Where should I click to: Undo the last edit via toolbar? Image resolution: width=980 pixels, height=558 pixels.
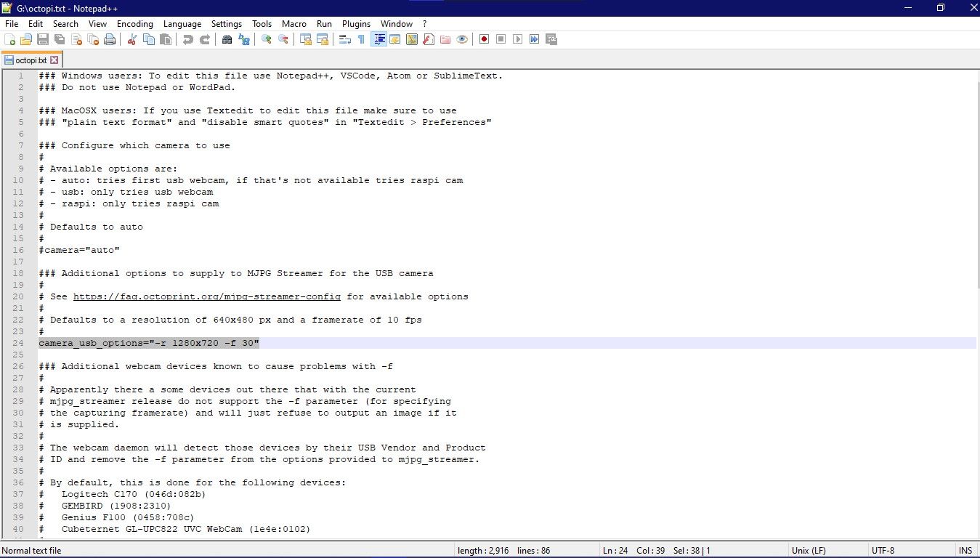(x=188, y=39)
